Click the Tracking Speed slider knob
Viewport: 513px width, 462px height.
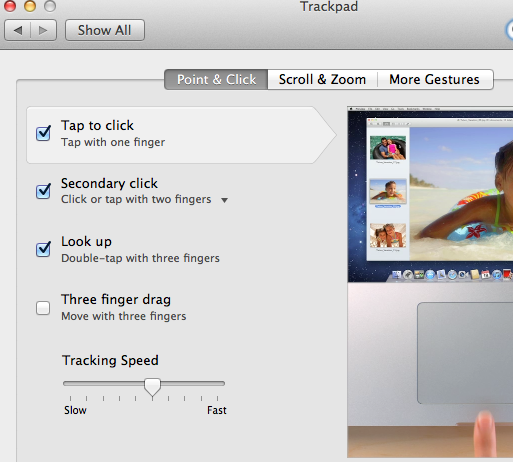152,387
